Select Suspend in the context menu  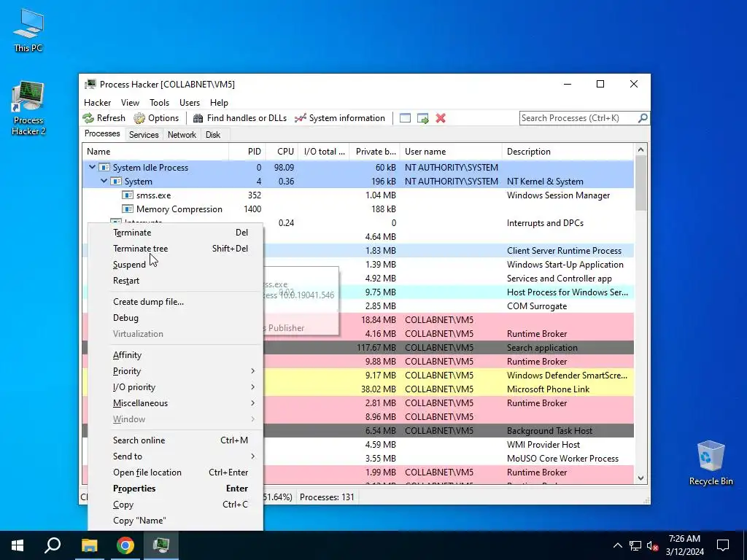(176, 265)
